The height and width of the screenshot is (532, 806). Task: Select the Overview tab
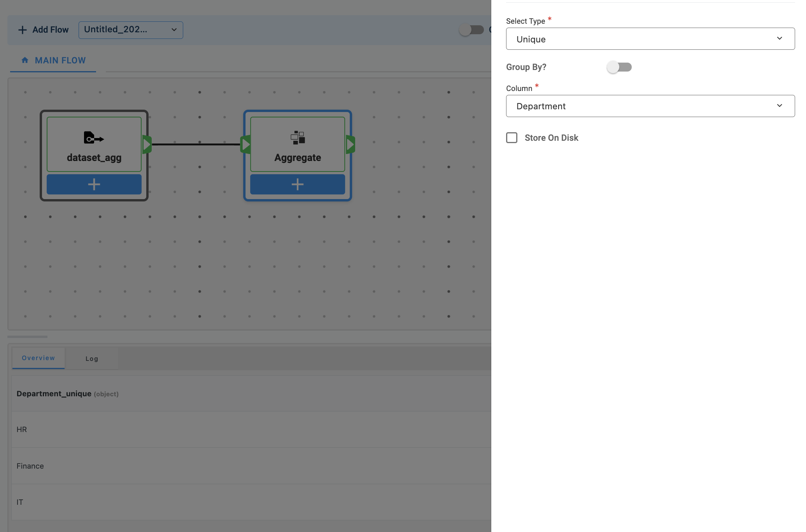[38, 358]
